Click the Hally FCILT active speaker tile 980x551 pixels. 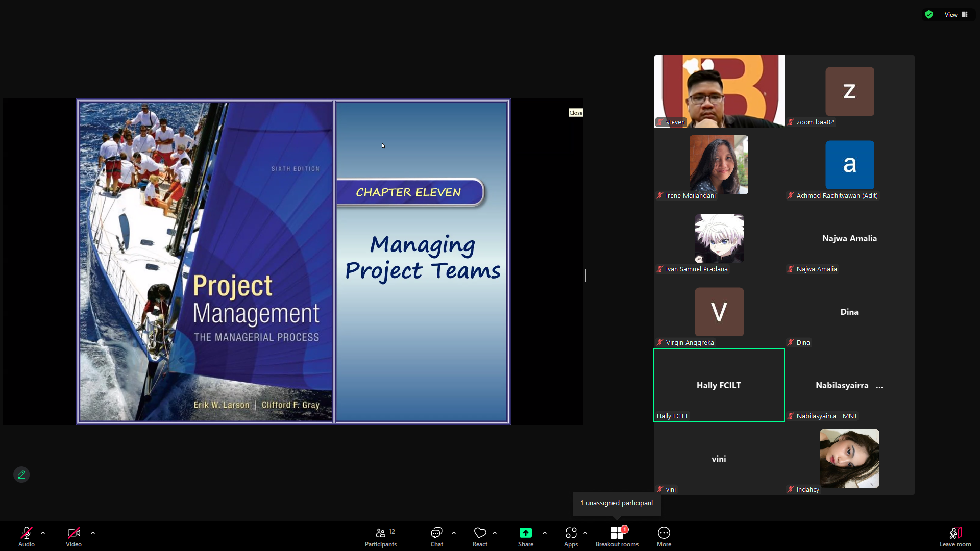pyautogui.click(x=719, y=385)
